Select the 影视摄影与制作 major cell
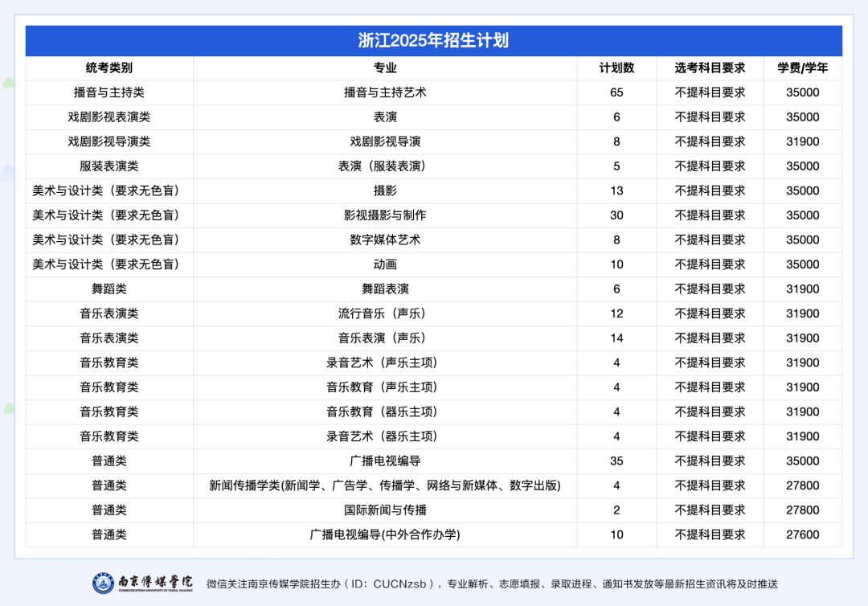Image resolution: width=868 pixels, height=606 pixels. pyautogui.click(x=385, y=215)
